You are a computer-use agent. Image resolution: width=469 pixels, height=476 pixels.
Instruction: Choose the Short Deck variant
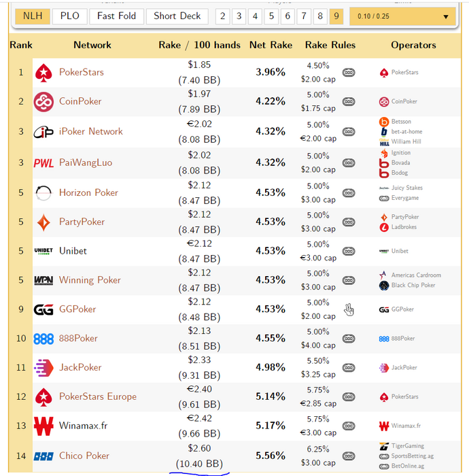(177, 16)
